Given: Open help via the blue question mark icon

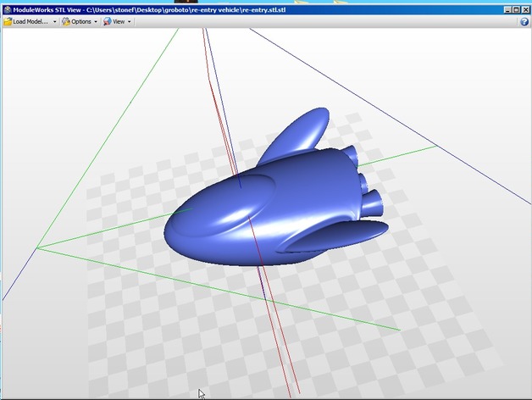Looking at the screenshot, I should tap(524, 21).
